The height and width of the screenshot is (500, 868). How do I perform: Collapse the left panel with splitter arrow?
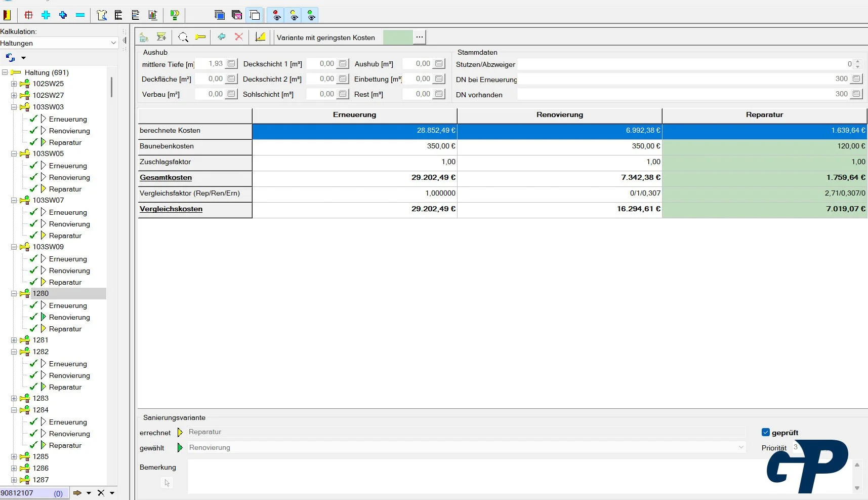[124, 41]
